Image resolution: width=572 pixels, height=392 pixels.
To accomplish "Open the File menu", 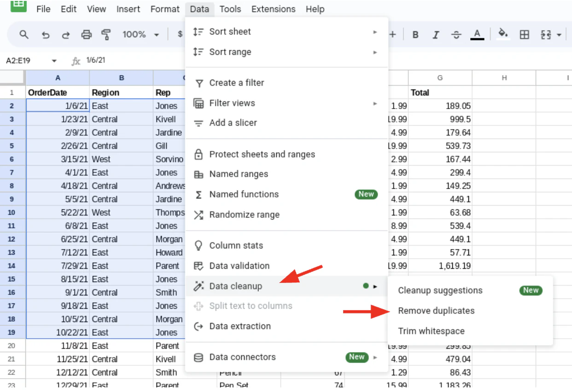I will point(43,9).
